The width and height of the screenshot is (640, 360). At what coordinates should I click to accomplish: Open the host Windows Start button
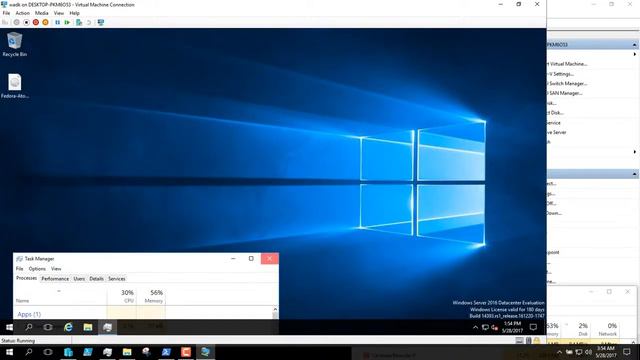coord(9,352)
